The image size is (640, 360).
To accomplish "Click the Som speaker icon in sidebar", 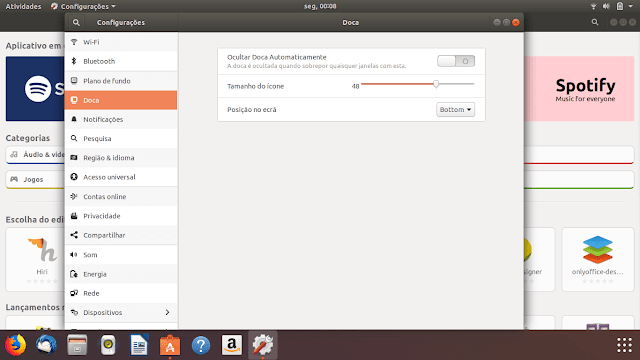I will coord(74,255).
